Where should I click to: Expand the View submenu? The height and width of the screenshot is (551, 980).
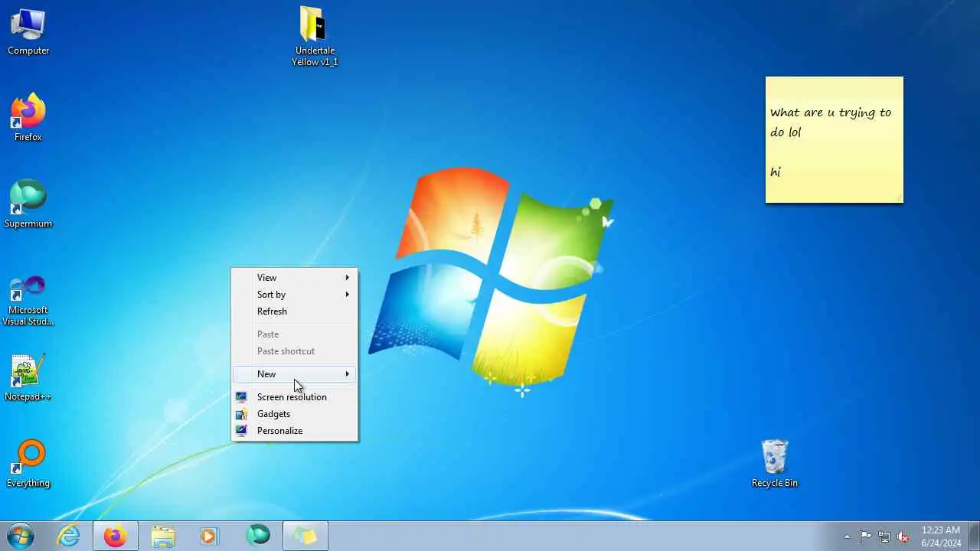(x=295, y=278)
